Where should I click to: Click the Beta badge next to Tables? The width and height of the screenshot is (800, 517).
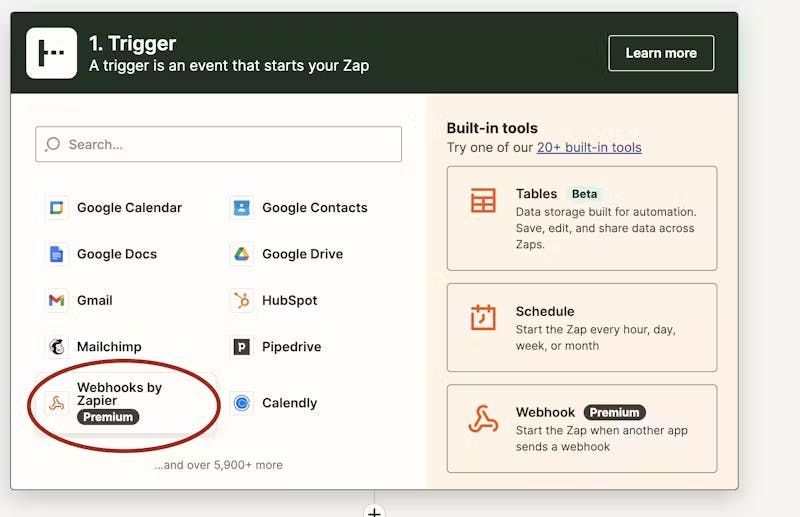584,194
